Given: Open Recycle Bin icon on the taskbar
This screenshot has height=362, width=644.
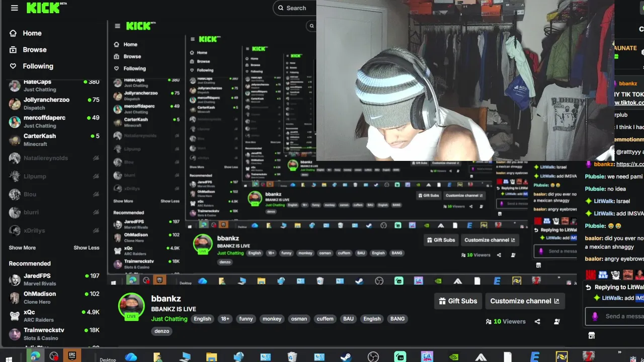Looking at the screenshot, I should [292, 357].
